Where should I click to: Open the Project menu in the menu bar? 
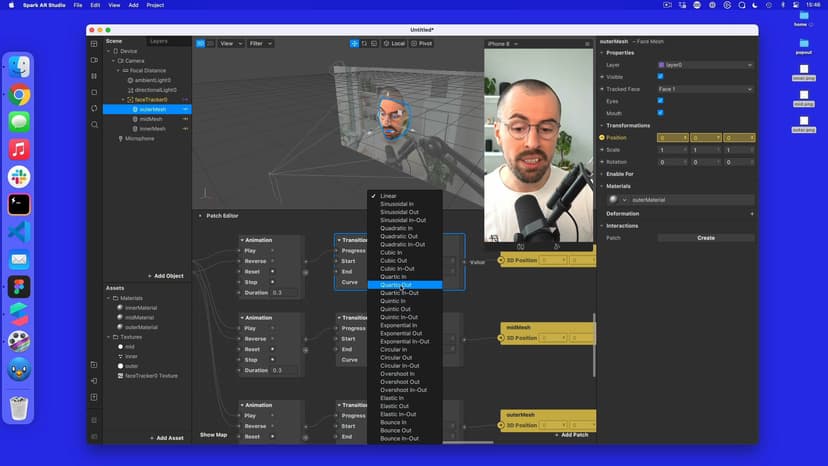click(155, 5)
